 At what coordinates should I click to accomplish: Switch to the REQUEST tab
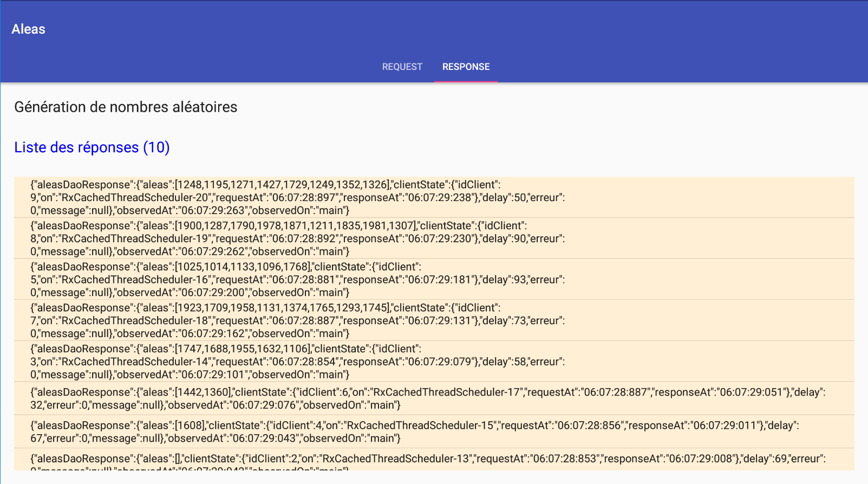pos(402,67)
